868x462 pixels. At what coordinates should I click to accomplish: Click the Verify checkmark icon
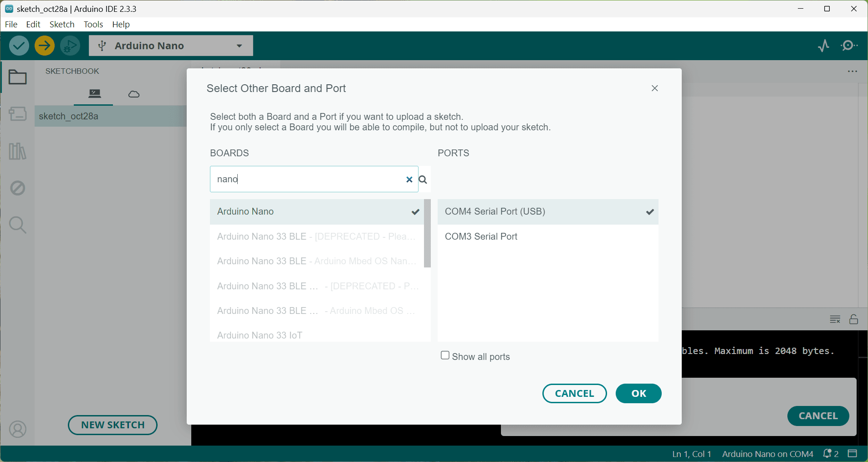click(19, 46)
